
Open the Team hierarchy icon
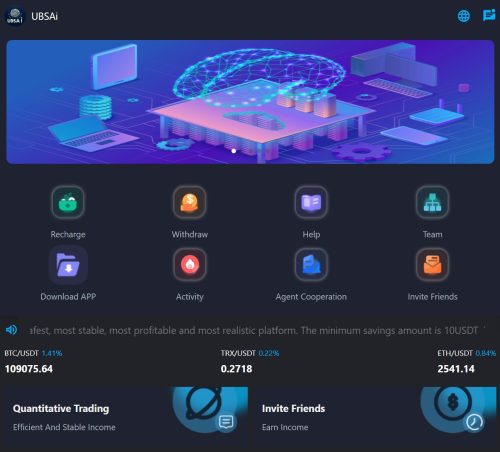[432, 202]
